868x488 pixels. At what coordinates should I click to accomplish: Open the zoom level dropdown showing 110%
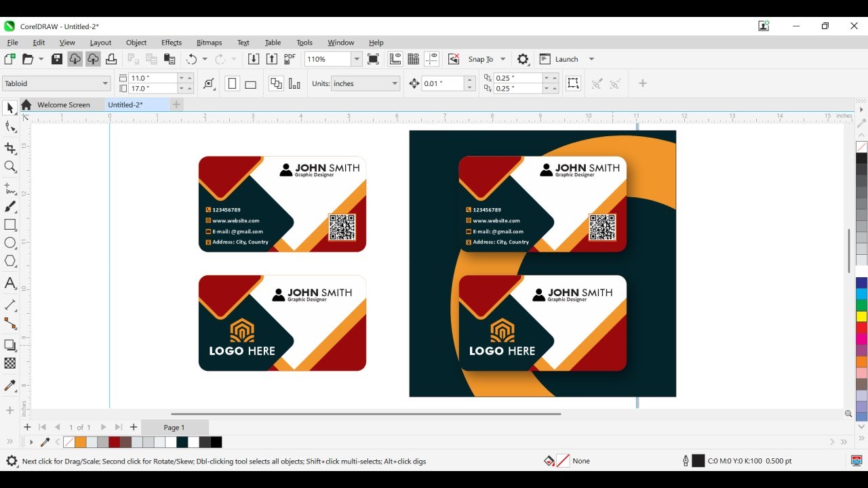(x=356, y=59)
